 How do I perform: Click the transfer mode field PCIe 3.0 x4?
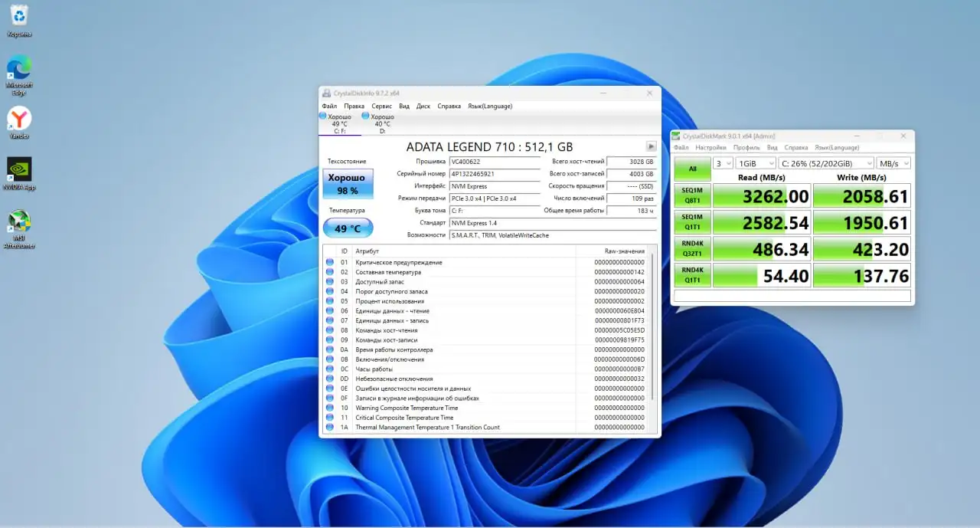click(495, 198)
